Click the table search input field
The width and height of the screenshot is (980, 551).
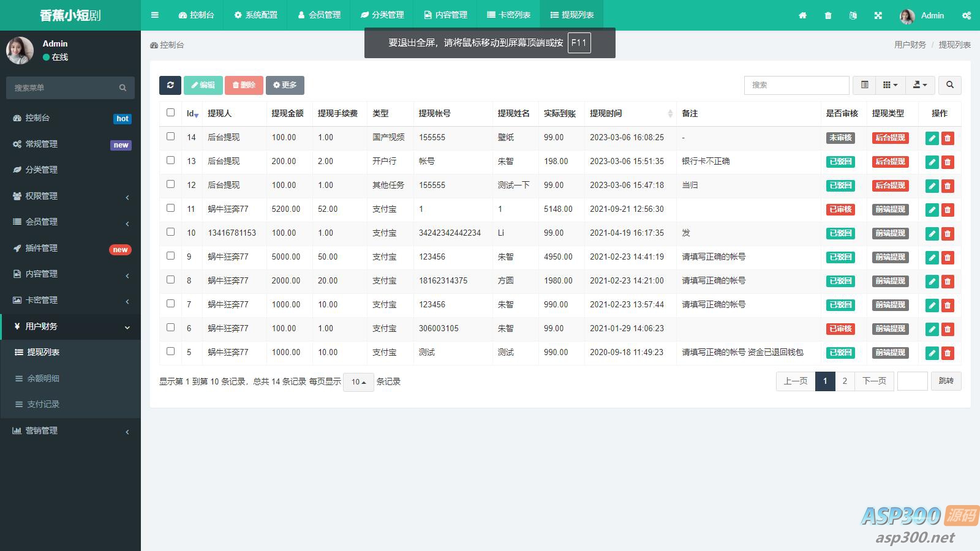[x=796, y=85]
